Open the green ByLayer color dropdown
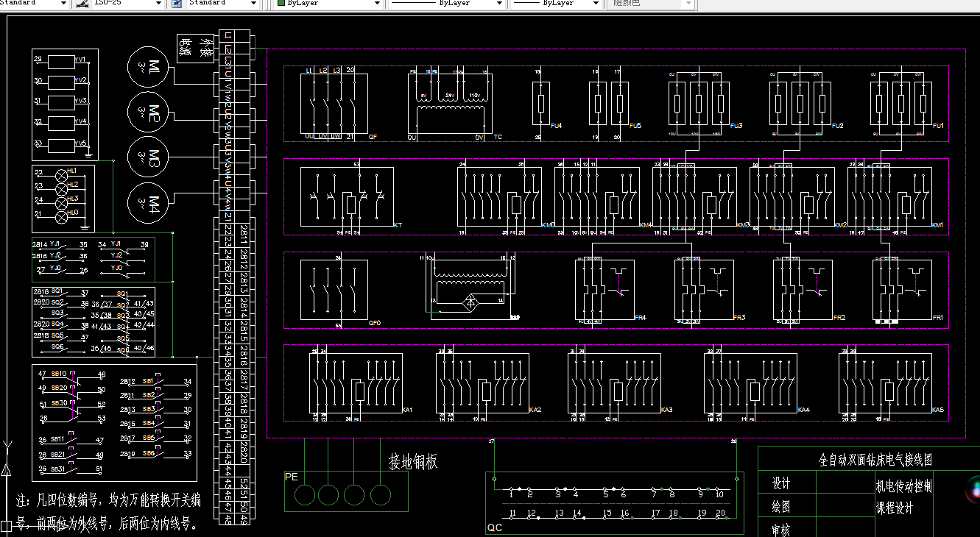This screenshot has width=980, height=537. coord(328,4)
